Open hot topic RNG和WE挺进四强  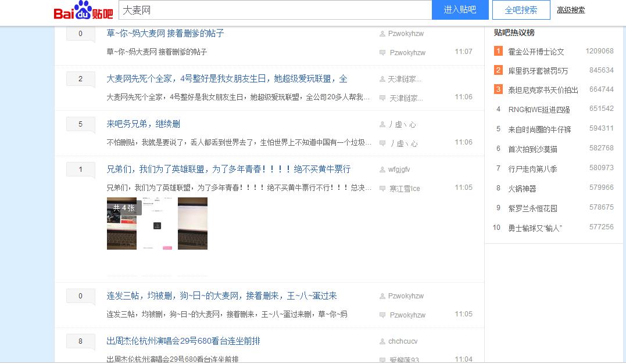click(539, 110)
